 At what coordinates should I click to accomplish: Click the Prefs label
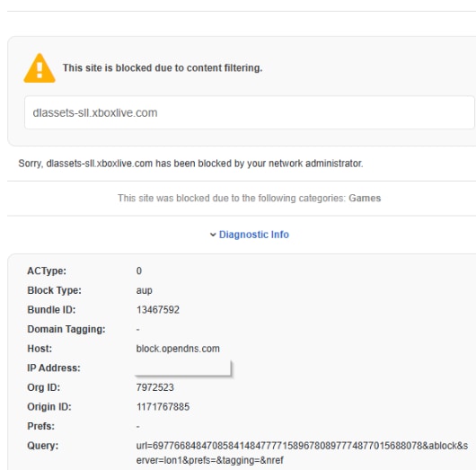tap(41, 426)
